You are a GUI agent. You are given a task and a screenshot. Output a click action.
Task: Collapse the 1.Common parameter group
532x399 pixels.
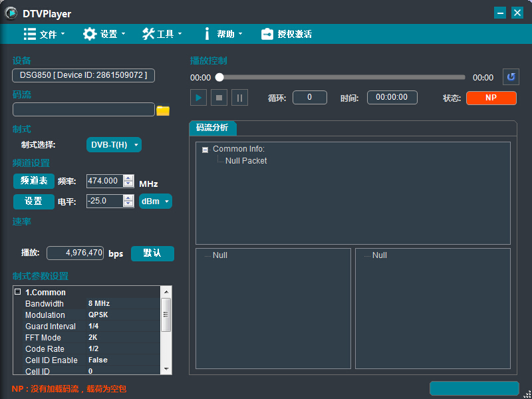[18, 292]
